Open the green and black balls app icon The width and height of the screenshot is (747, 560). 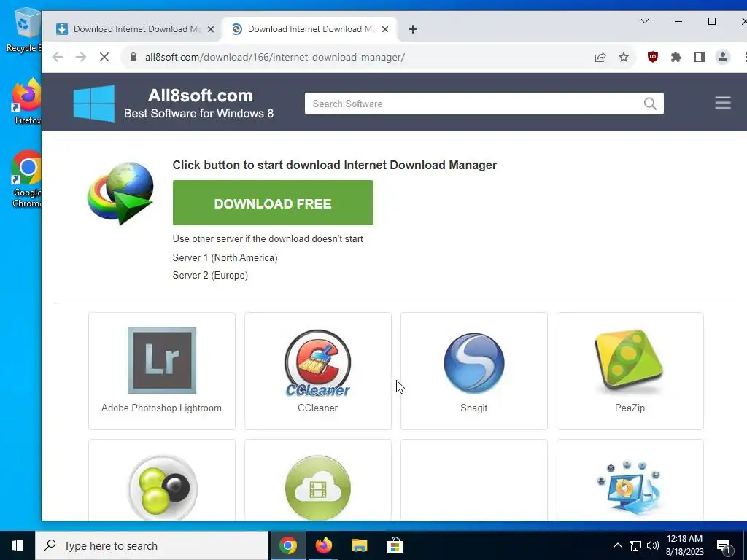tap(162, 487)
